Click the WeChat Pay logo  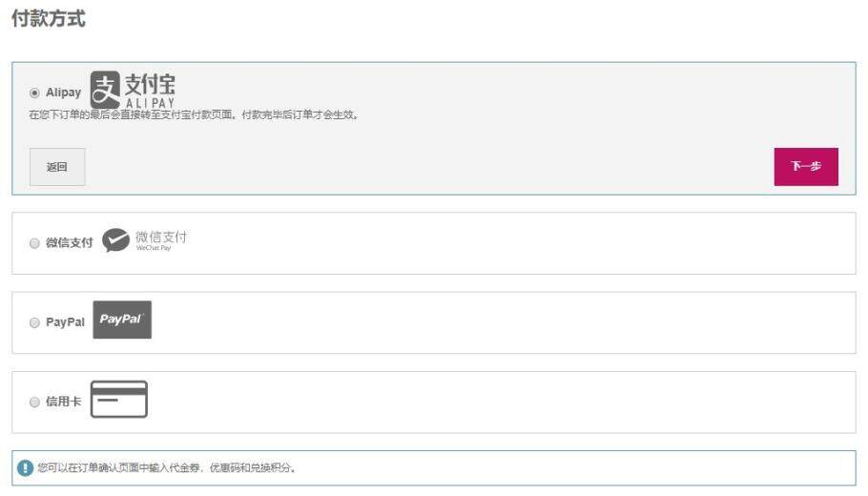(x=144, y=240)
